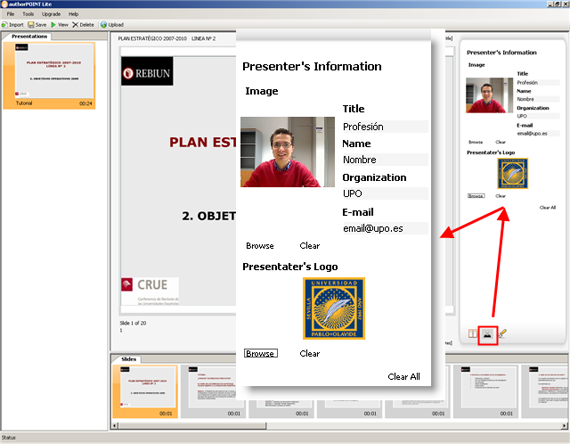The height and width of the screenshot is (444, 570).
Task: Click Clear All in the side panel
Action: point(547,208)
